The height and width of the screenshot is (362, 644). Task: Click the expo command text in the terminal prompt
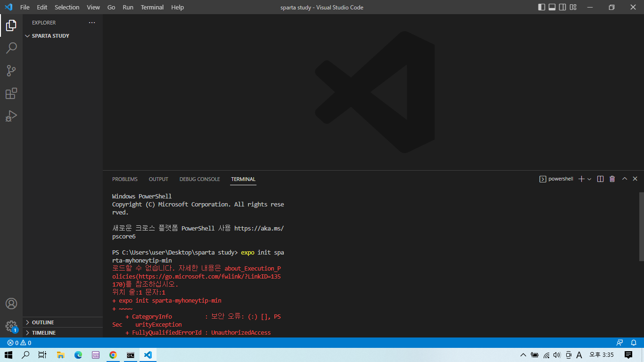(x=248, y=253)
